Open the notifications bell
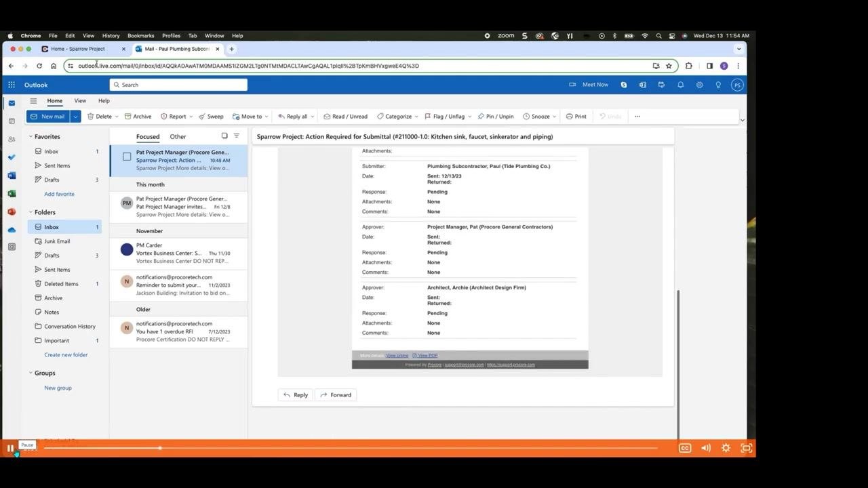The image size is (868, 488). pyautogui.click(x=680, y=85)
